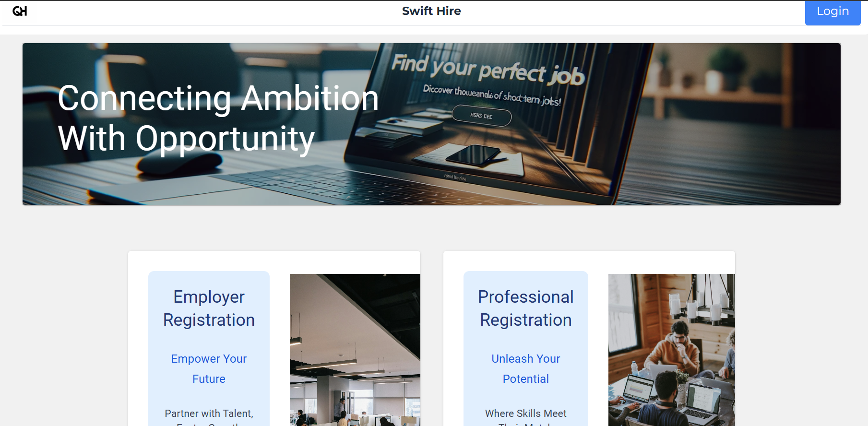Click the team meeting photo
The image size is (868, 426).
point(671,350)
